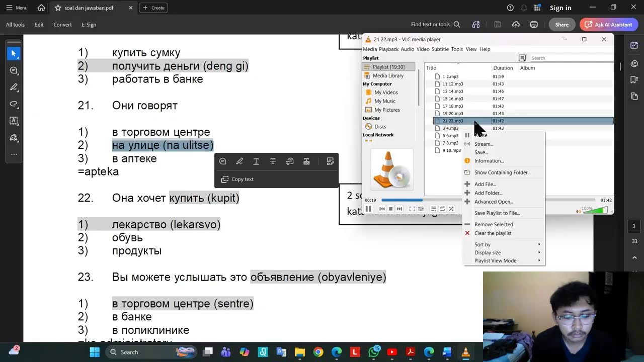Open Acrobat help icon
This screenshot has width=644, height=362.
510,8
